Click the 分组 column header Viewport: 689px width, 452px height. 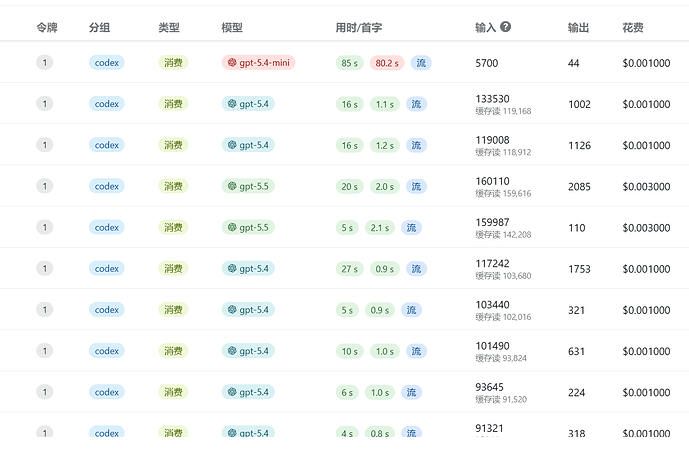99,28
